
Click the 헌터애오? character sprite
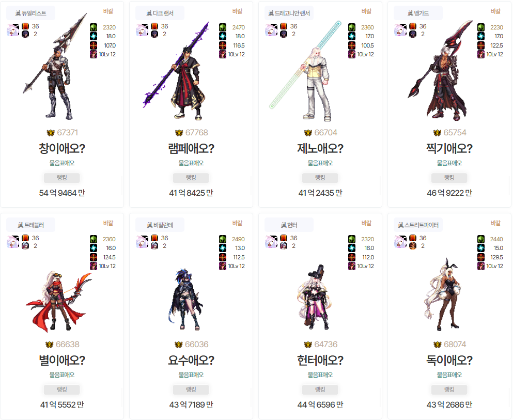click(315, 298)
